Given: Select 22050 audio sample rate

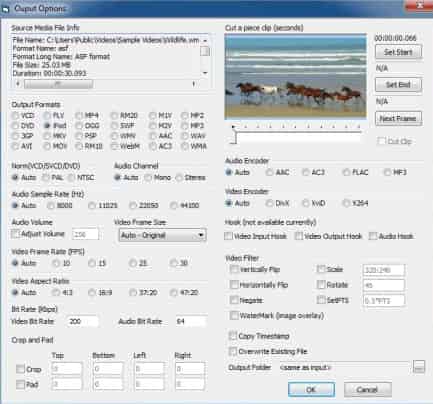Looking at the screenshot, I should click(133, 206).
